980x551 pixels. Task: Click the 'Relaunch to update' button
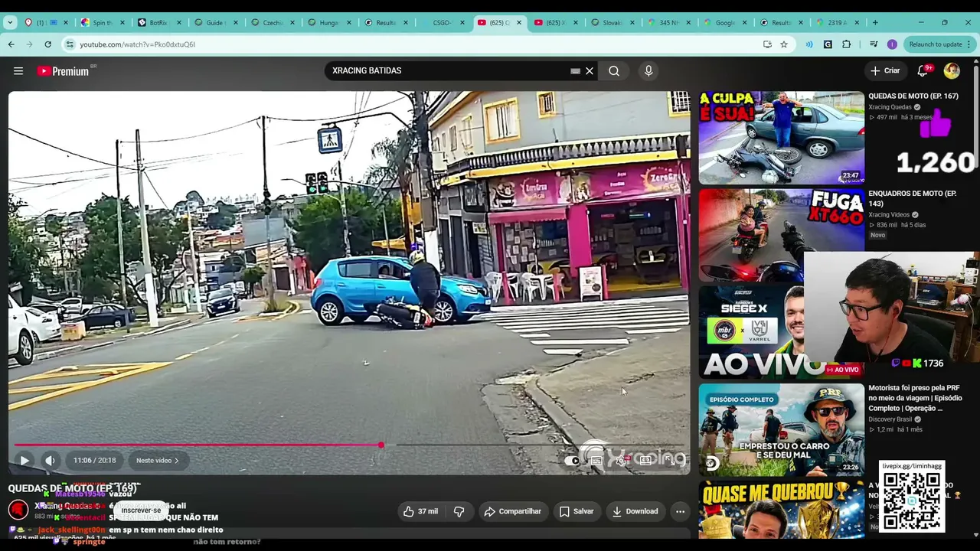(936, 44)
